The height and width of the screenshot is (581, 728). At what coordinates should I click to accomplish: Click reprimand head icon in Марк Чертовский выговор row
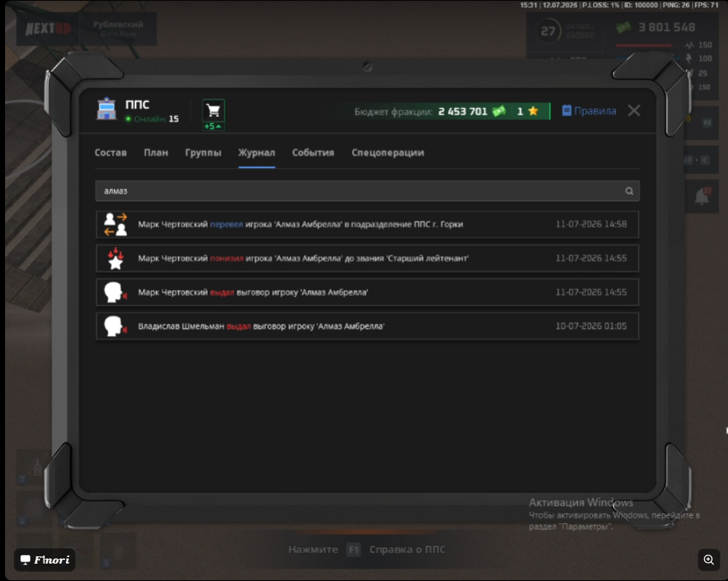(115, 292)
